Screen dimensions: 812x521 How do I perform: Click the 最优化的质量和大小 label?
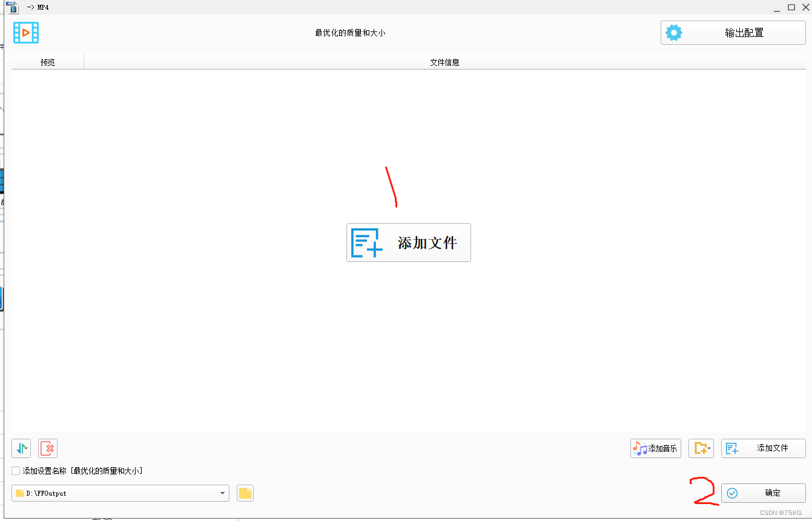[x=350, y=33]
